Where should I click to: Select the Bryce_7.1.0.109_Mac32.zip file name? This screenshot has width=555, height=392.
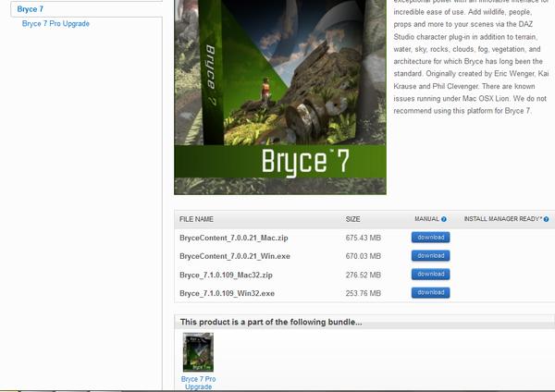226,275
